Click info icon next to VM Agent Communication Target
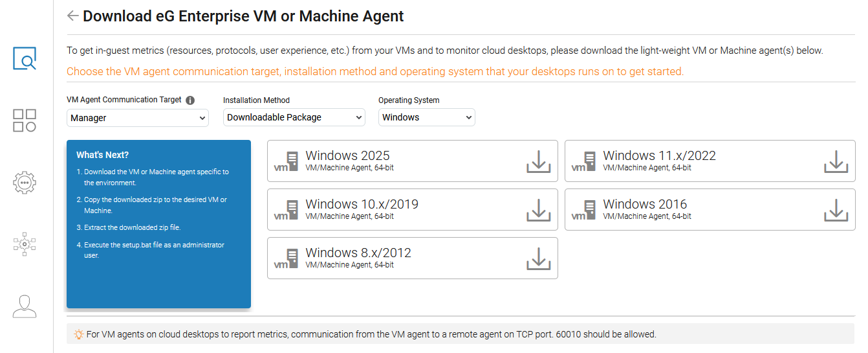Image resolution: width=868 pixels, height=353 pixels. coord(190,100)
